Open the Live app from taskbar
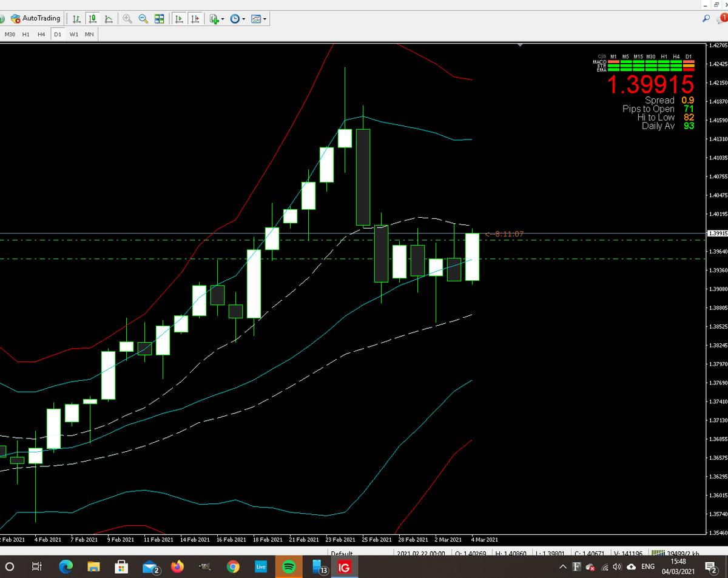728x578 pixels. (261, 567)
